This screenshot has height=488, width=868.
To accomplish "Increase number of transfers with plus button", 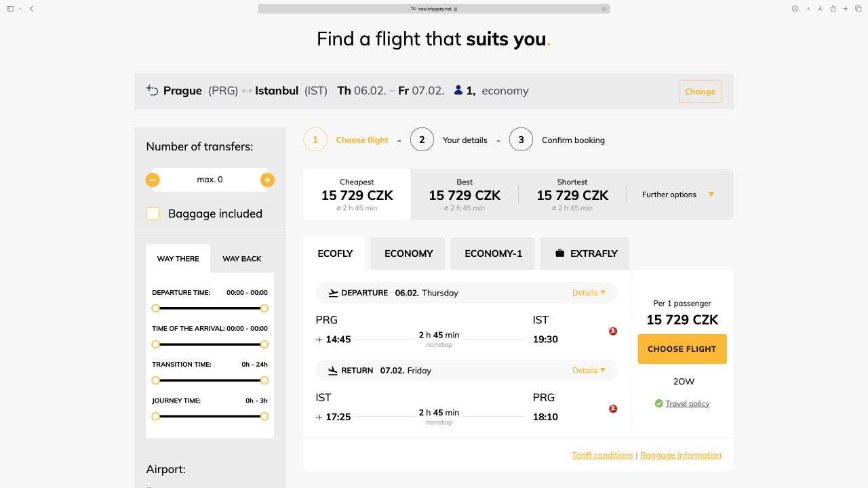I will pyautogui.click(x=267, y=180).
